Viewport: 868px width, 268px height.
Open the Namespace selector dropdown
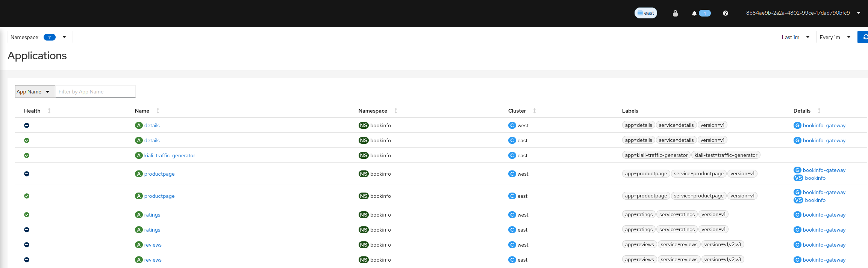pos(40,37)
